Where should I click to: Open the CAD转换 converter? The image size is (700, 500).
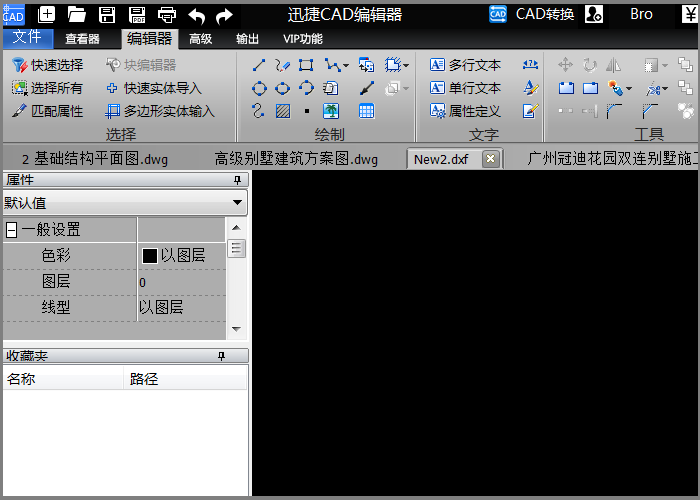tap(531, 14)
